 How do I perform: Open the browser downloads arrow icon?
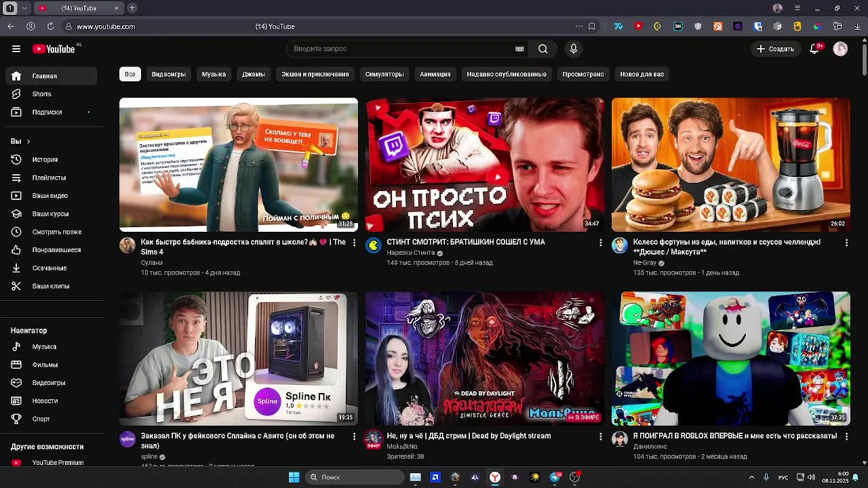[x=857, y=26]
